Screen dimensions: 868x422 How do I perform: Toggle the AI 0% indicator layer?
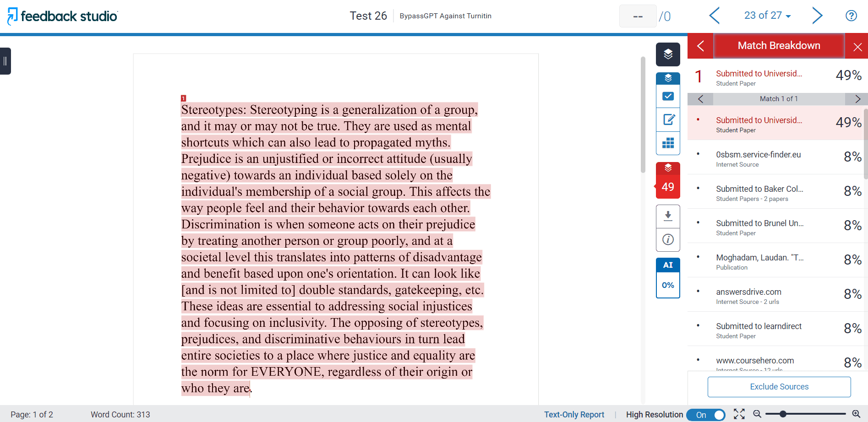[668, 278]
